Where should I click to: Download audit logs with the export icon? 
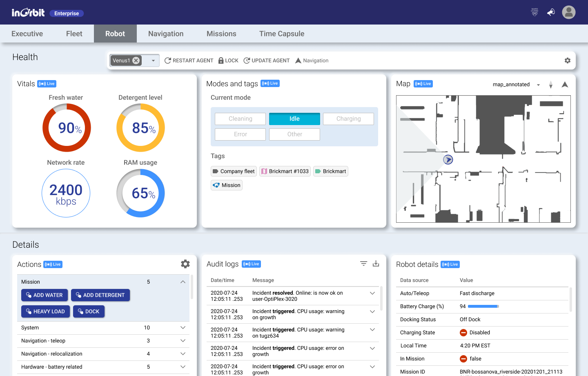(376, 264)
